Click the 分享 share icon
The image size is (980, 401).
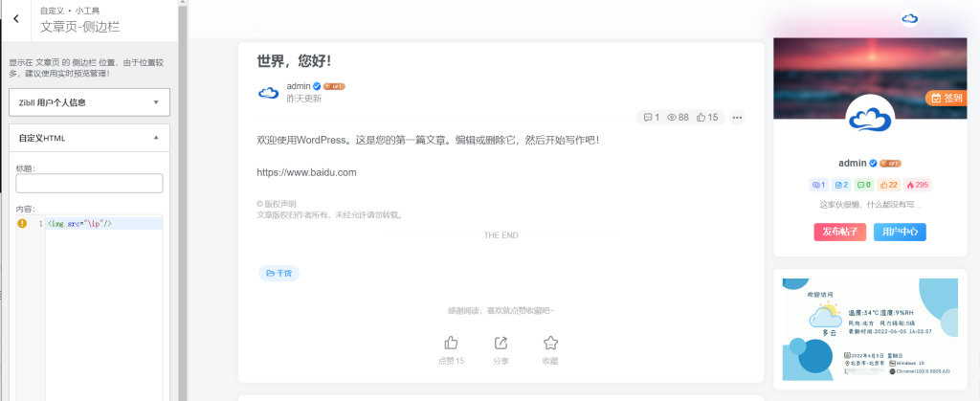click(x=501, y=343)
